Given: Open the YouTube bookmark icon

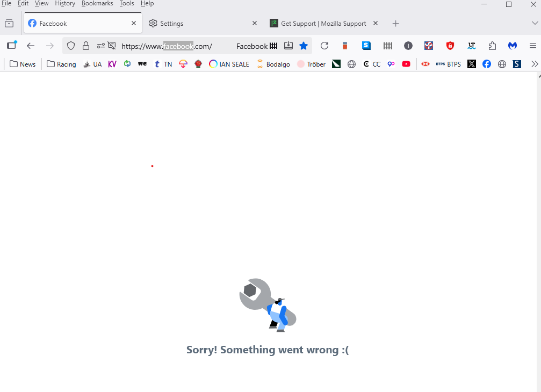Looking at the screenshot, I should [406, 64].
